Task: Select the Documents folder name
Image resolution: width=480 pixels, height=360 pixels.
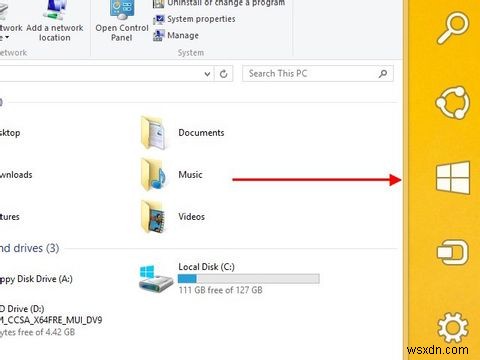Action: (201, 133)
